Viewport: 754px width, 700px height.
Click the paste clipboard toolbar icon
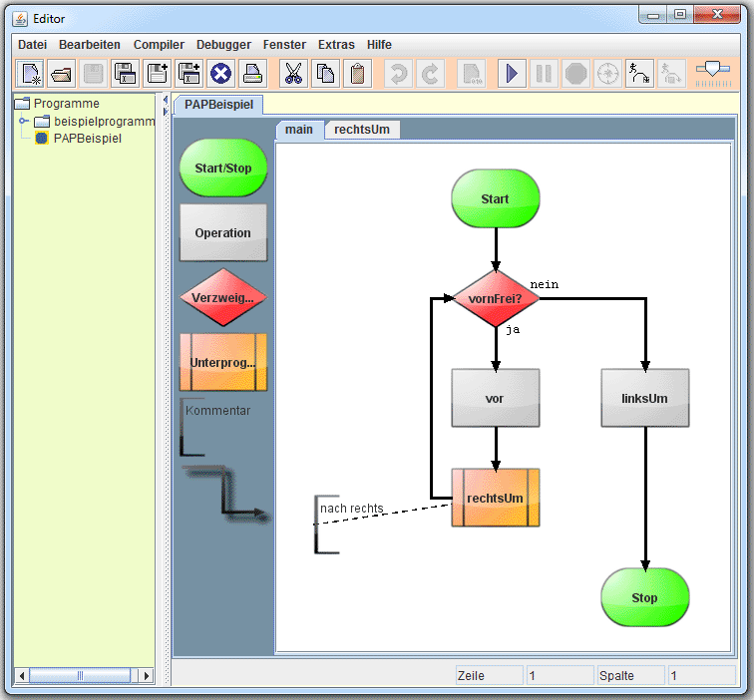357,74
